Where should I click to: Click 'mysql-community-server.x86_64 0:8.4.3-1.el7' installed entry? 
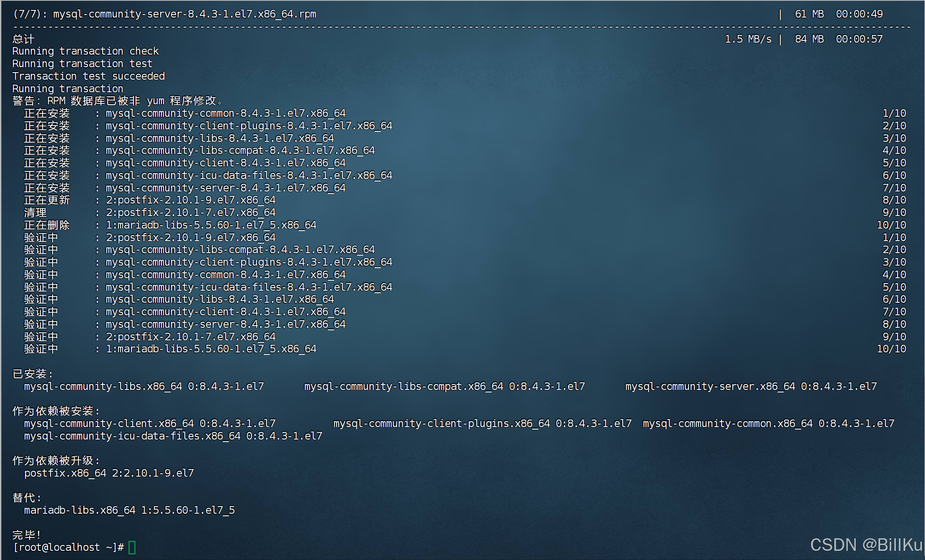coord(751,387)
